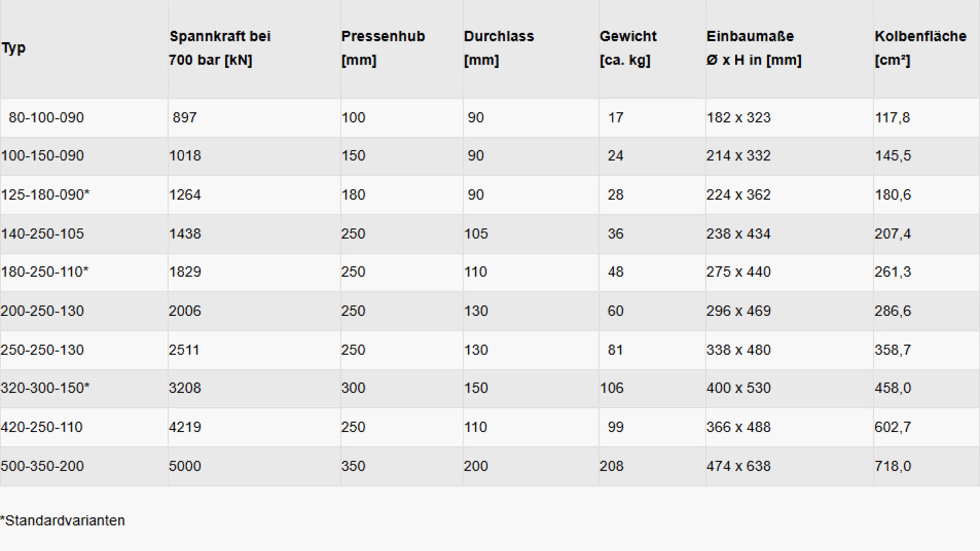The image size is (980, 551).
Task: Click the *Standardvarianten footnote text
Action: [x=63, y=521]
